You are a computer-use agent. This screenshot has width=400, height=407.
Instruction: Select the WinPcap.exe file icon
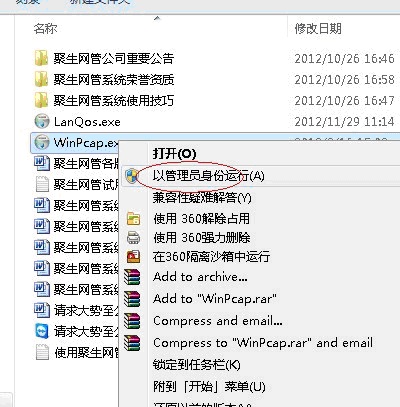pyautogui.click(x=42, y=142)
